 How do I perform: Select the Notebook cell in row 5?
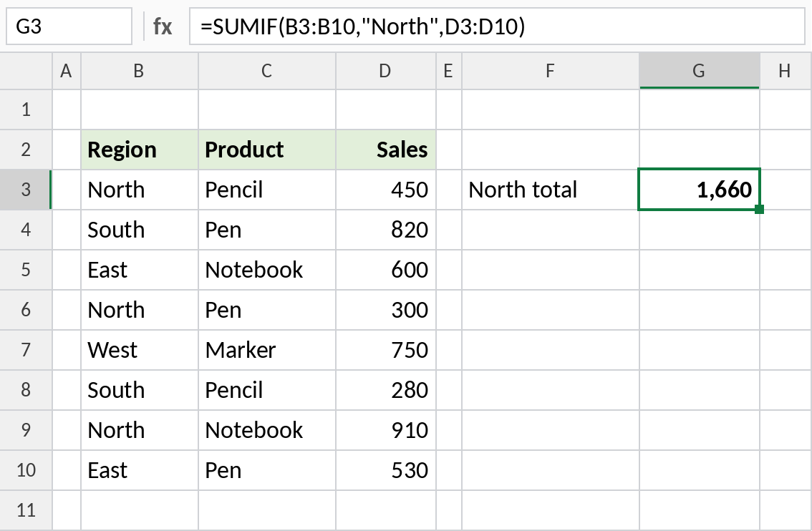(266, 270)
